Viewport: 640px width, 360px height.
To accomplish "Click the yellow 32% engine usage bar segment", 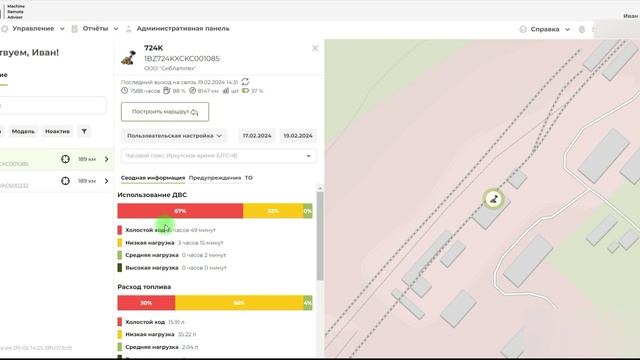I will 273,211.
